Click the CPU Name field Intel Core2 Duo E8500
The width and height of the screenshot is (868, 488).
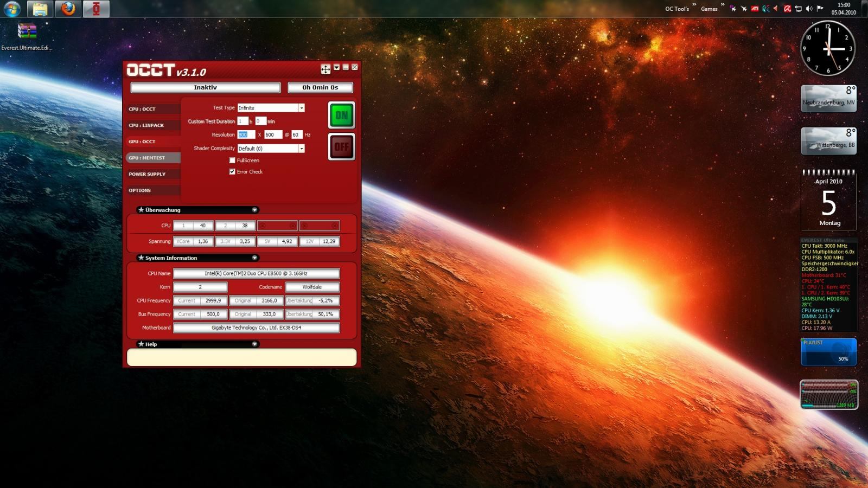257,274
